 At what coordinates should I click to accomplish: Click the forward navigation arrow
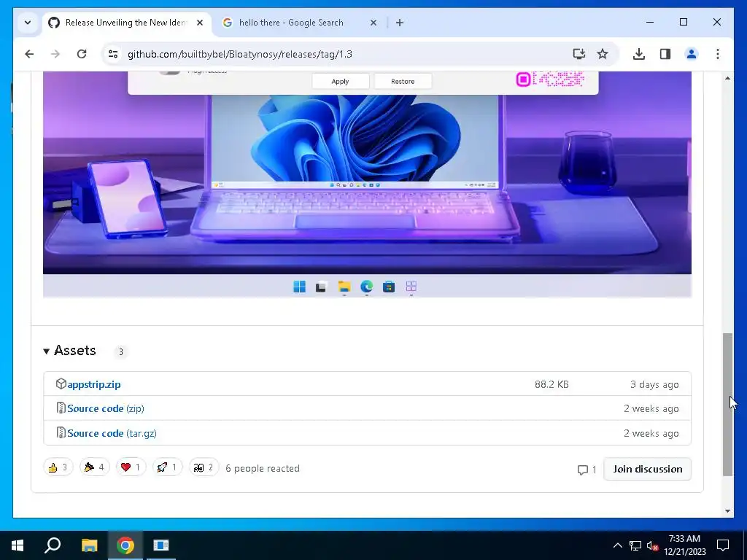55,54
